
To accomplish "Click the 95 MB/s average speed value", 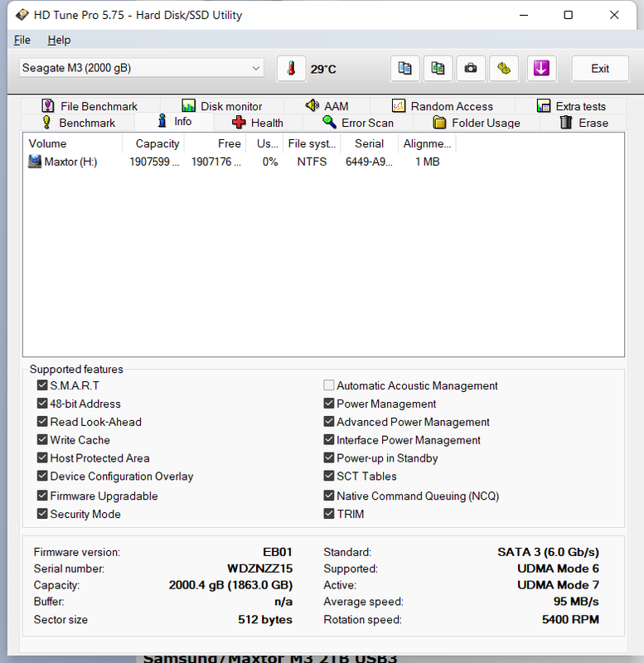I will click(x=576, y=602).
